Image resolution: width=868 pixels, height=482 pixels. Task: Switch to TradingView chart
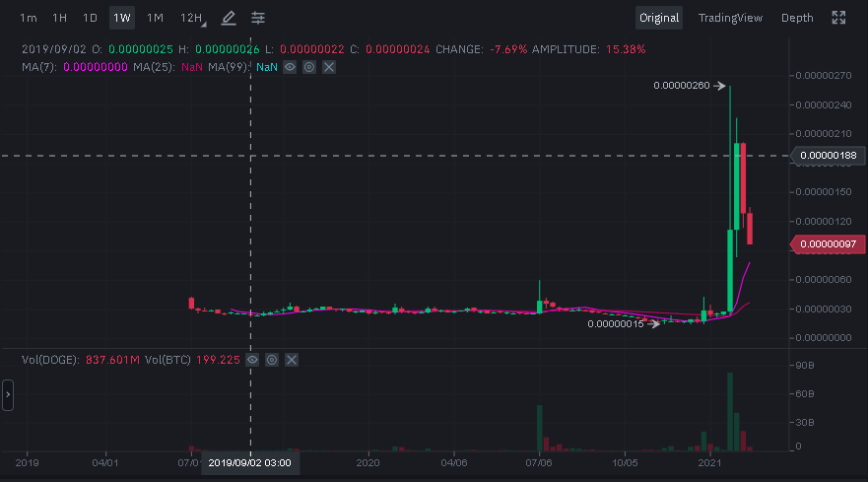[x=730, y=18]
